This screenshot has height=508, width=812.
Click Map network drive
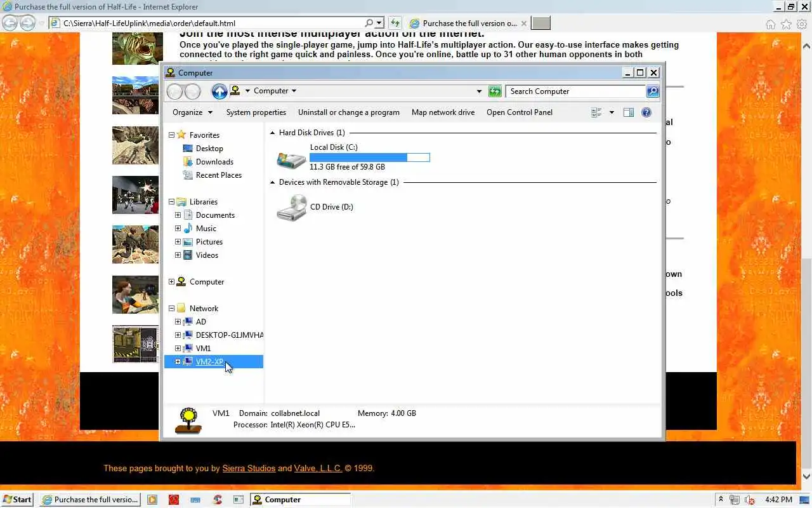pos(443,112)
